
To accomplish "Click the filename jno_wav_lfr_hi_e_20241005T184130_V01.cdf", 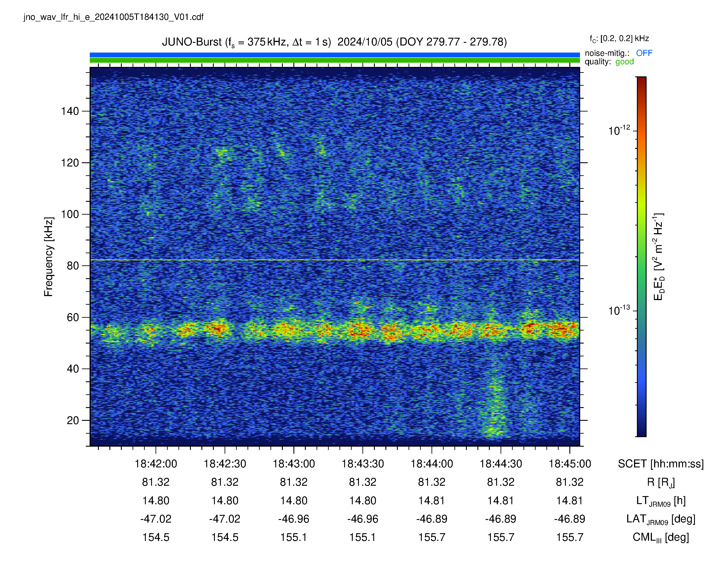I will click(113, 17).
